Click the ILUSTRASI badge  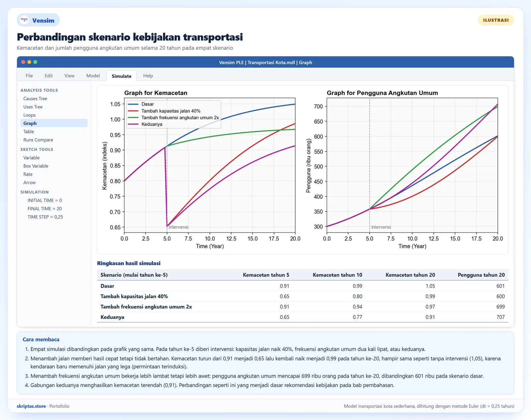496,20
